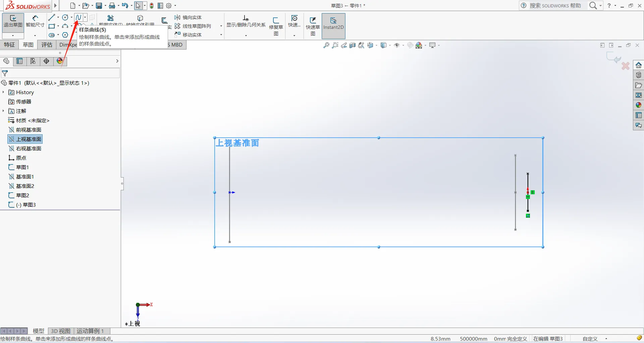Viewport: 644px width, 343px height.
Task: Open the spline tool dropdown arrow
Action: click(x=85, y=17)
